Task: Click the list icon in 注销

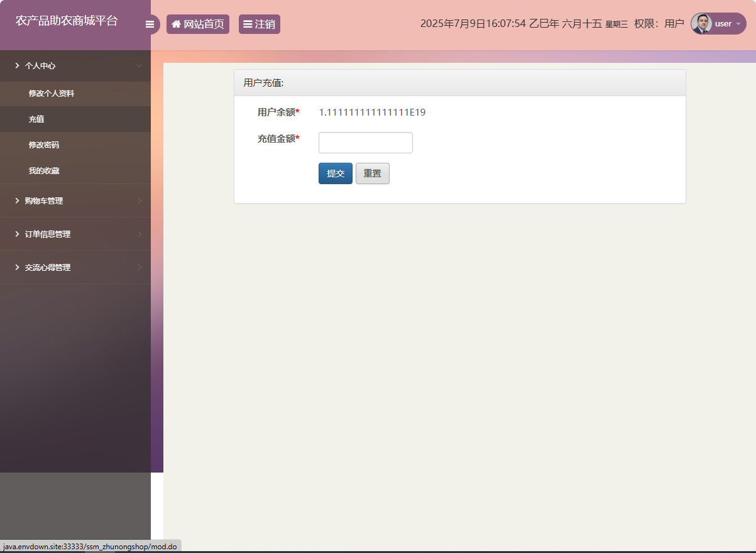Action: pos(248,25)
